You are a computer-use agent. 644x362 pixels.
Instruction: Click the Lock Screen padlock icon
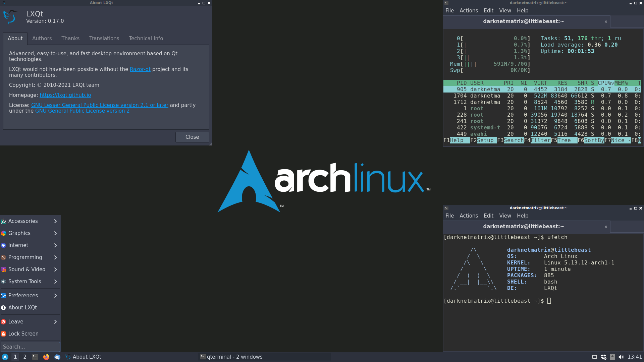(3, 334)
